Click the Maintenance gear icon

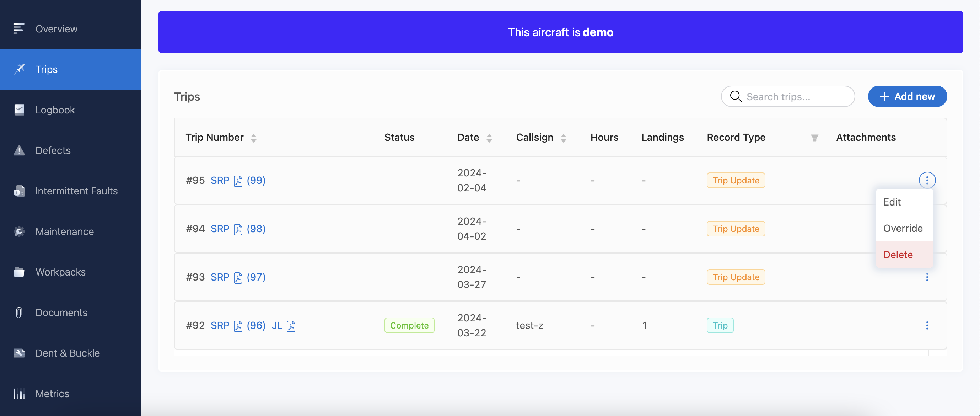tap(18, 231)
